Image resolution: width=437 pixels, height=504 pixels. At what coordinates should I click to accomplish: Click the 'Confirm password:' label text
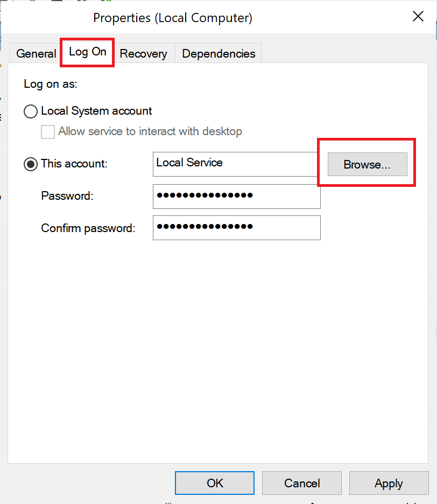88,228
